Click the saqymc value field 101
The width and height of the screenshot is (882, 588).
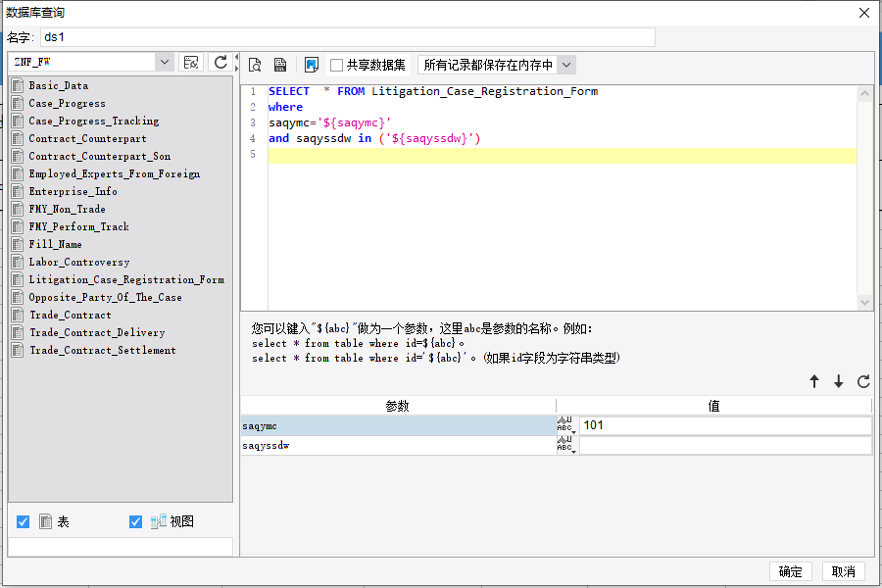point(725,425)
